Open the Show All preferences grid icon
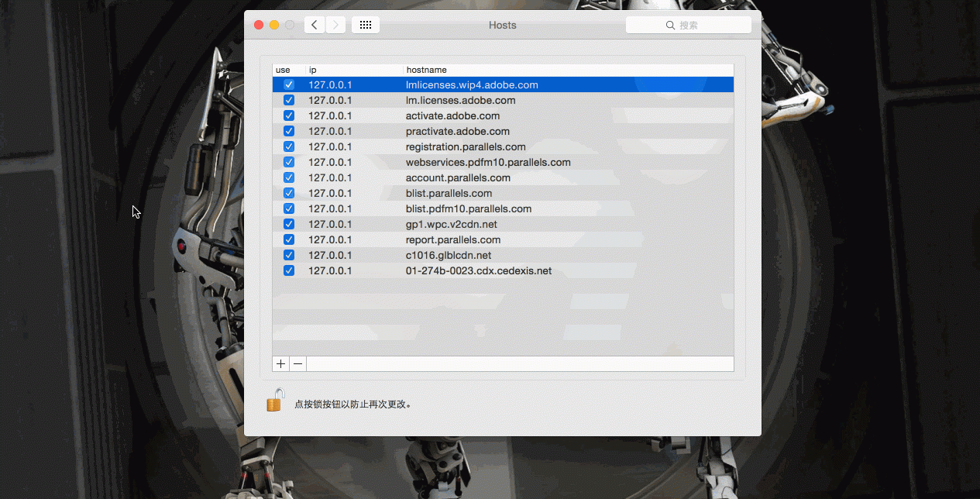The image size is (980, 499). click(365, 24)
